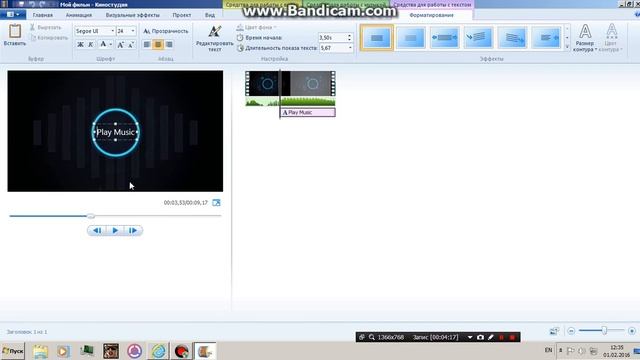Screen dimensions: 640x360
Task: Click the Play Music text in preview
Action: click(x=116, y=132)
